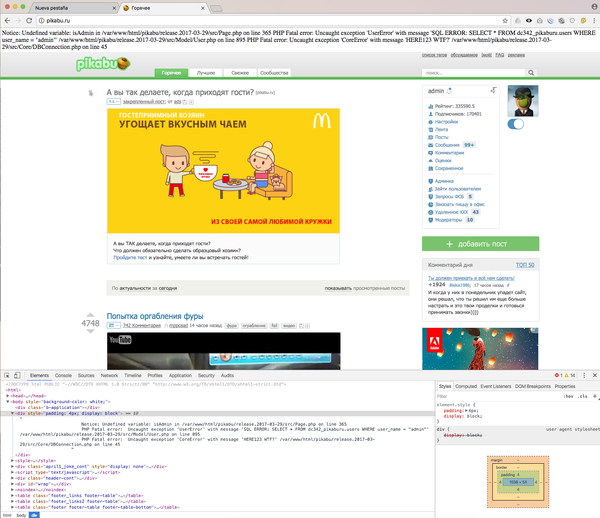Open the Лучшее tab on Pikabu

tap(206, 73)
